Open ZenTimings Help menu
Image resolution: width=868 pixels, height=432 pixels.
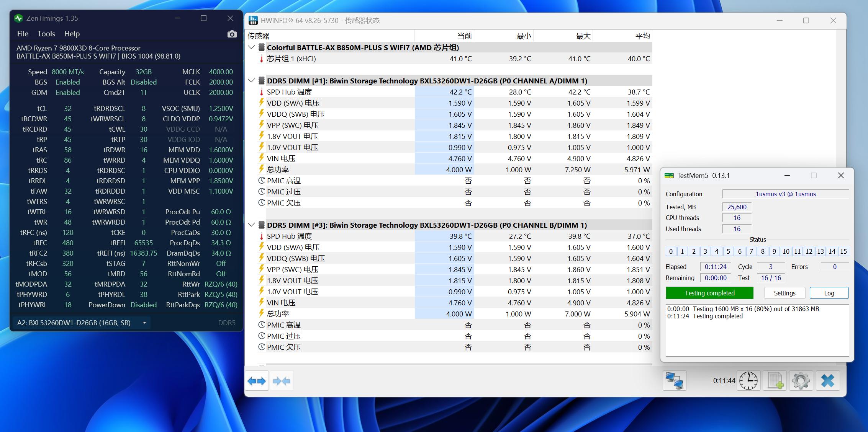[72, 34]
